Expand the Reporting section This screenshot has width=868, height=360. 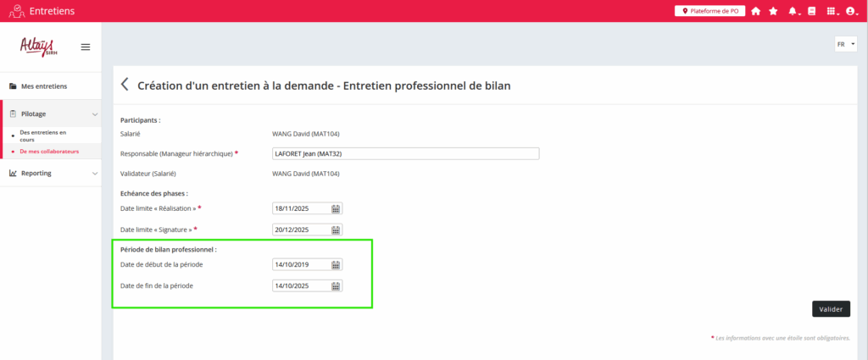coord(94,173)
